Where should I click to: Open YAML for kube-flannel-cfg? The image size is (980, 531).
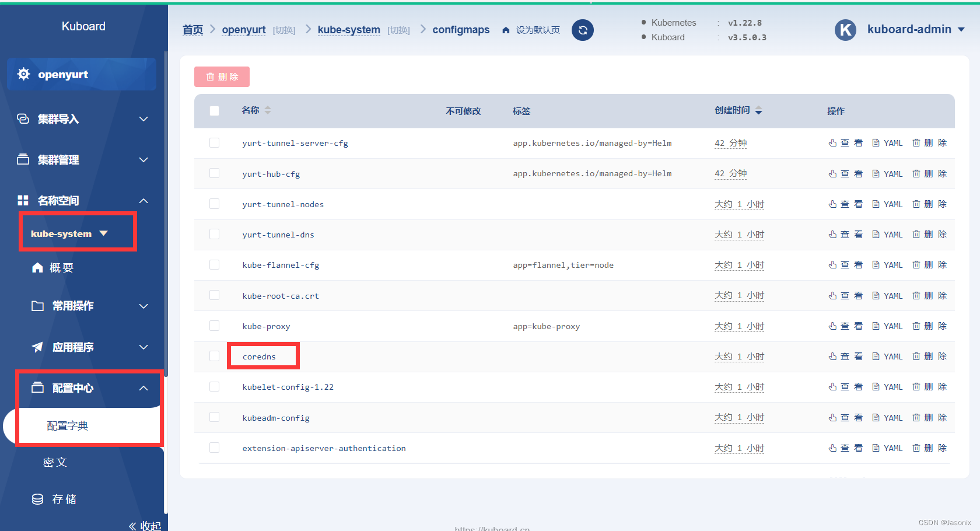(887, 265)
